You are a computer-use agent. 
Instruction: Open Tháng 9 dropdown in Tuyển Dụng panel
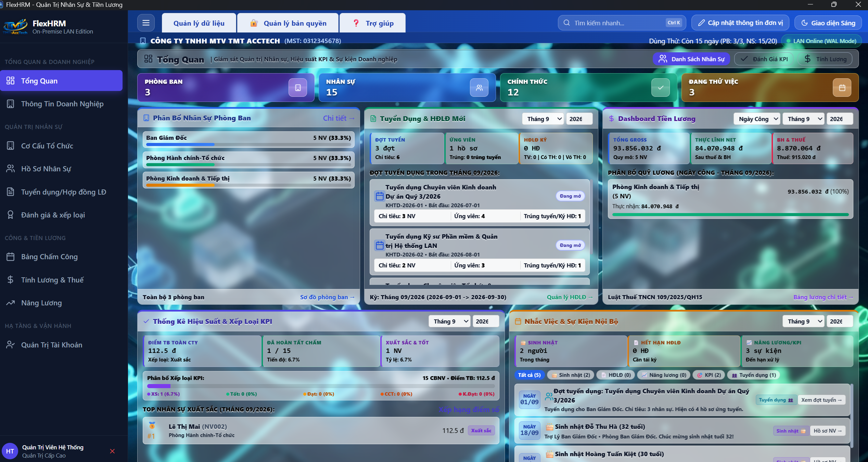pos(543,119)
